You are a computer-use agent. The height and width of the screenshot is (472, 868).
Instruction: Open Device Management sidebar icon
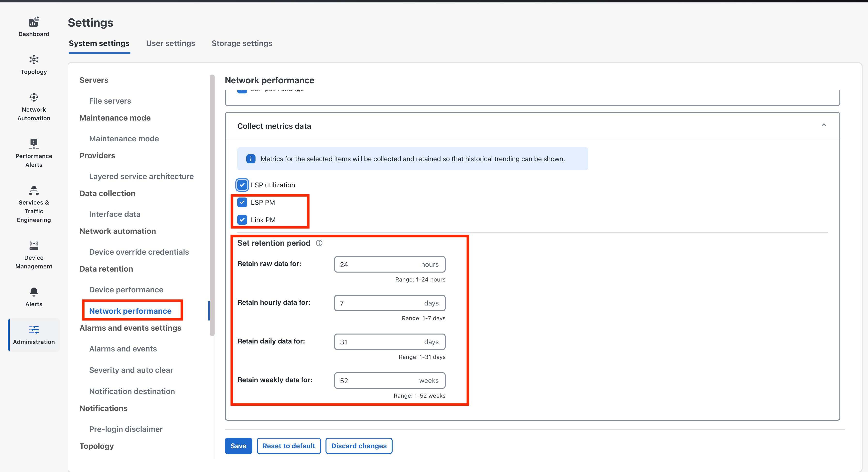(x=34, y=245)
